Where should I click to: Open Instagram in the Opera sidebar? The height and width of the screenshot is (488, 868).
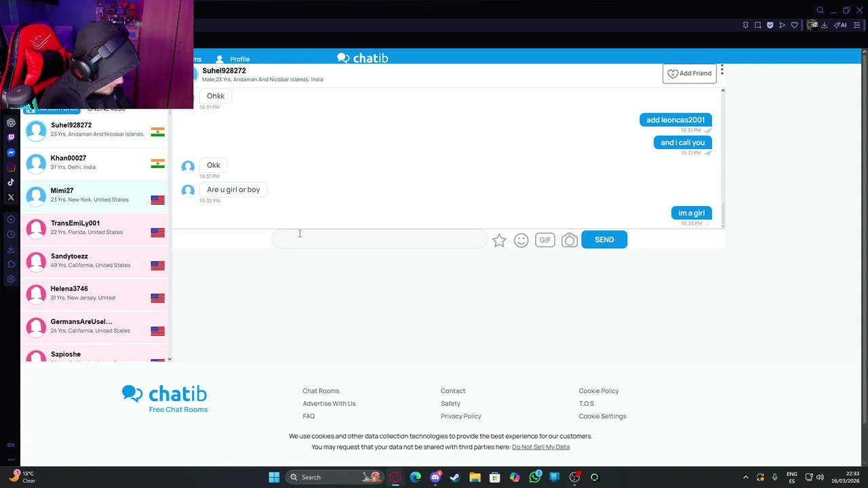(11, 167)
